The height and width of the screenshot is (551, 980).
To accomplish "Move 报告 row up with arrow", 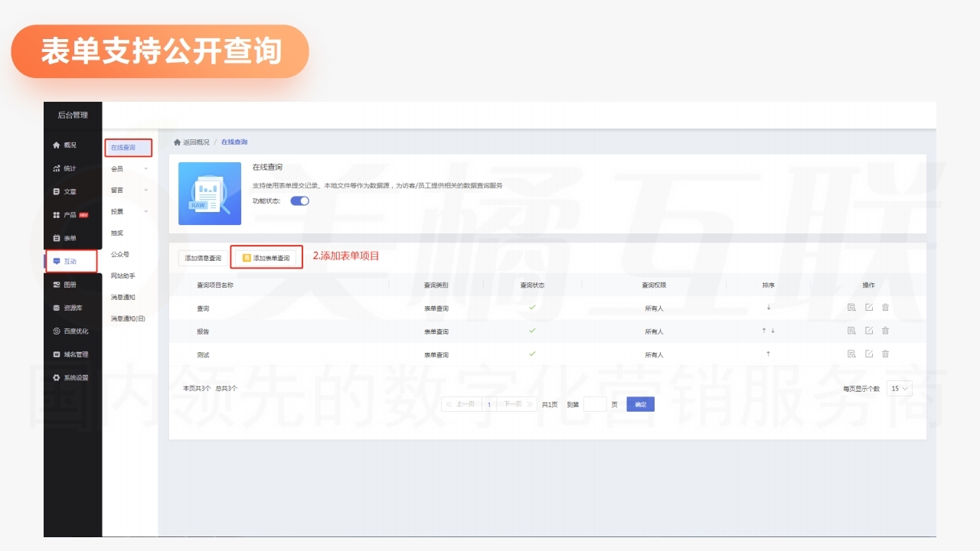I will [x=764, y=331].
